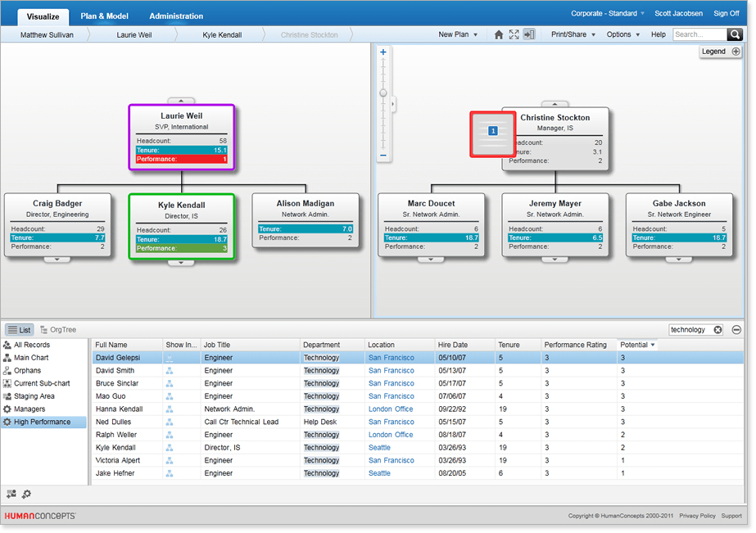Click the search magnifier button

click(x=735, y=34)
